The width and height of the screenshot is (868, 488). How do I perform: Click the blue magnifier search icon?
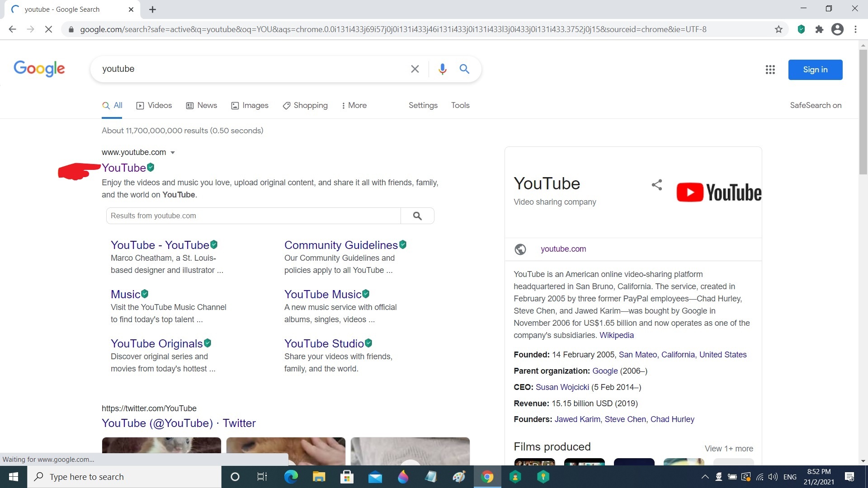coord(464,69)
